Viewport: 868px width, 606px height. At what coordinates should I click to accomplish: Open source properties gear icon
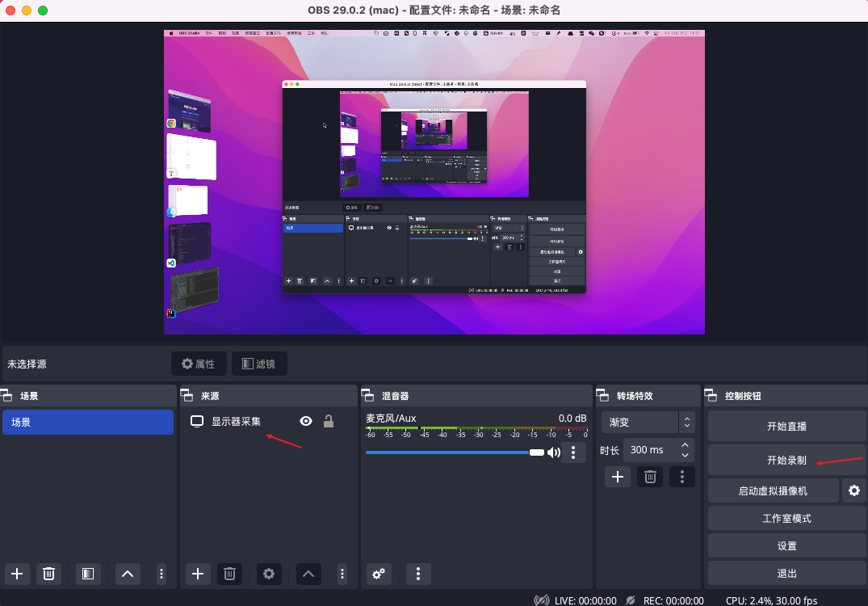tap(269, 574)
